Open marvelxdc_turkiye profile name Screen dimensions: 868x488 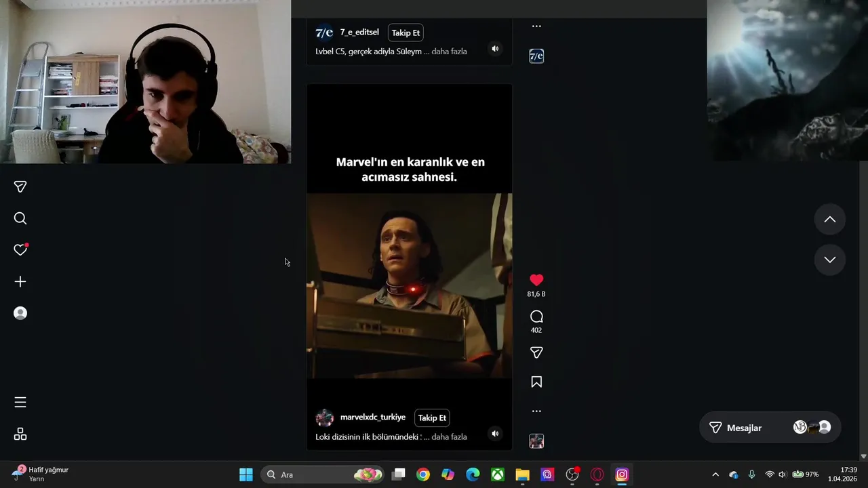(x=373, y=418)
